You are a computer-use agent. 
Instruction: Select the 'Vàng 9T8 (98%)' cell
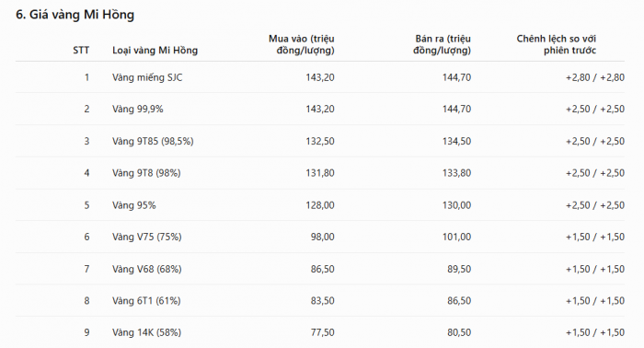146,173
